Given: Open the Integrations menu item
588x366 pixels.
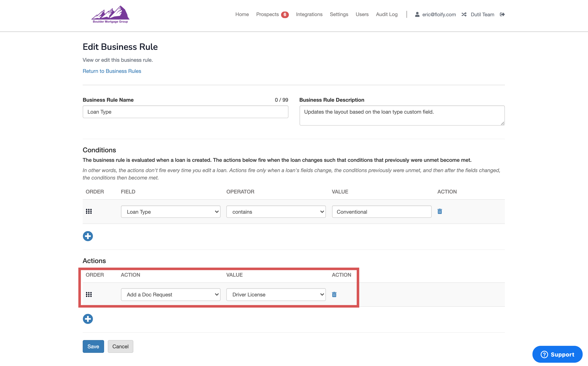Looking at the screenshot, I should [309, 15].
